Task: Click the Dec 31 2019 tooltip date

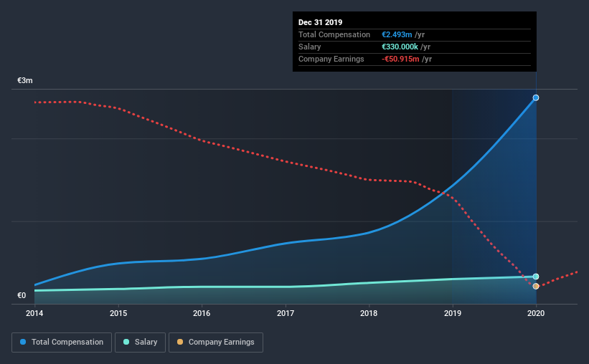Action: pyautogui.click(x=321, y=22)
